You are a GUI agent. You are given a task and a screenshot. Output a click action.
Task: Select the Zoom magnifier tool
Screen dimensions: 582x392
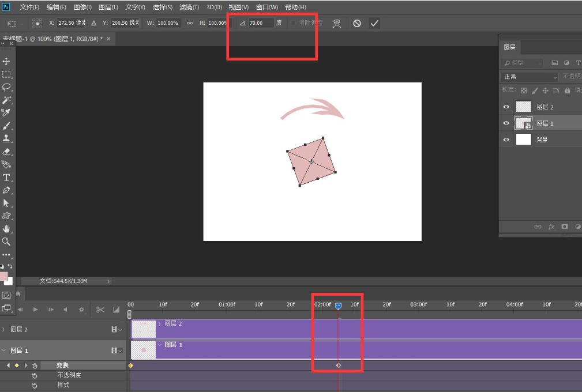[x=6, y=242]
